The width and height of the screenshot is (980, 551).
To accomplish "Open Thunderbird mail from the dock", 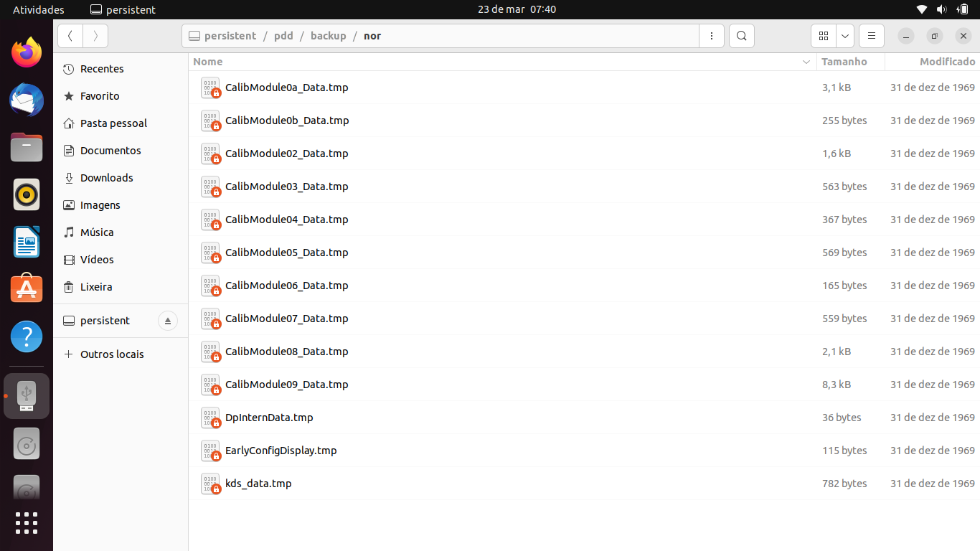I will (27, 100).
